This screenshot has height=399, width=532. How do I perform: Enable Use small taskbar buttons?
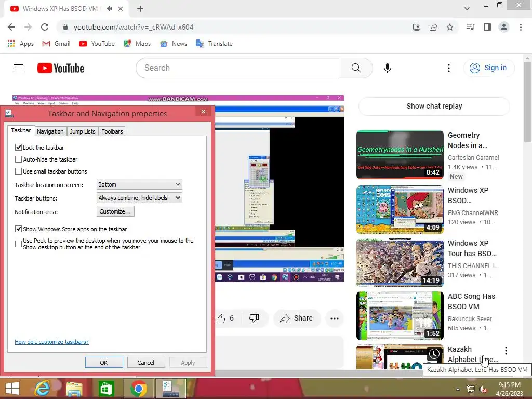(x=18, y=171)
